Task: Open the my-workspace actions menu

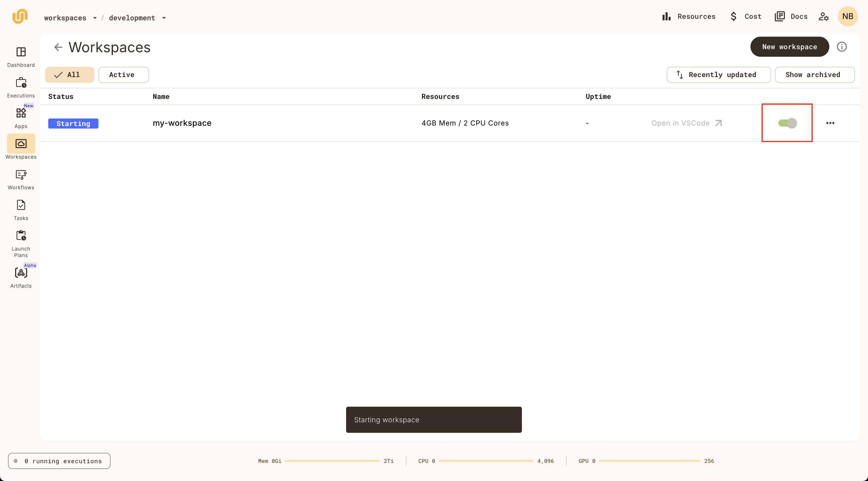Action: click(830, 123)
